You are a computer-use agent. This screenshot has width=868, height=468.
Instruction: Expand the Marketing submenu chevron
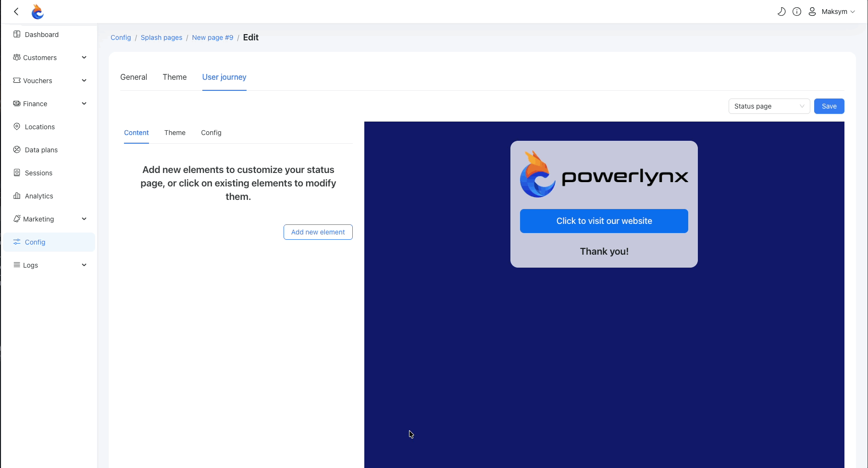pos(84,219)
